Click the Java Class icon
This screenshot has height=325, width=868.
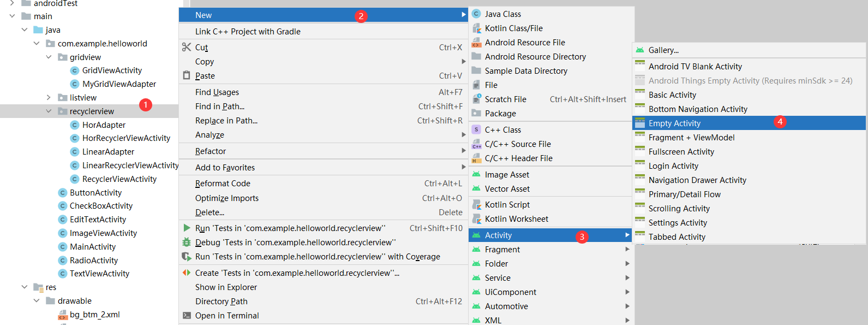click(476, 14)
